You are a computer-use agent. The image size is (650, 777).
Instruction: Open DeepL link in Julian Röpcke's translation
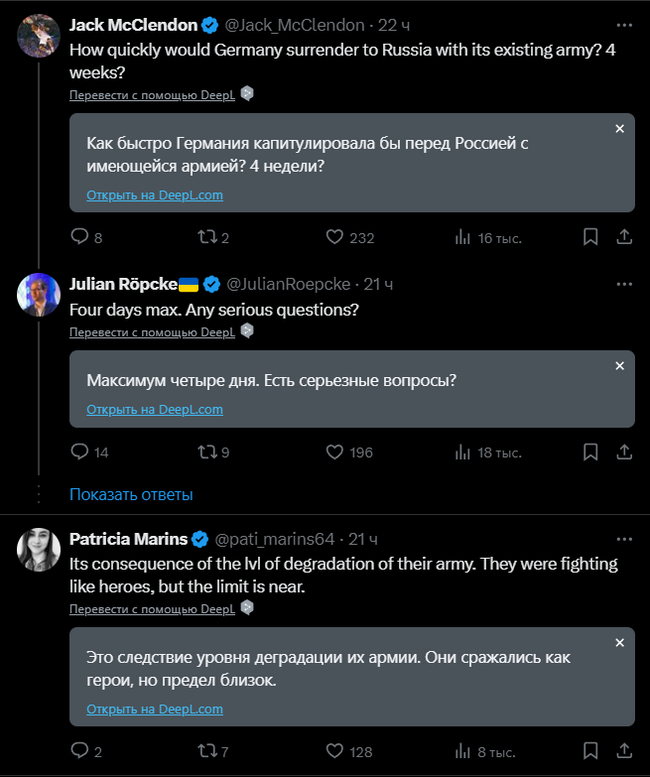click(x=154, y=409)
